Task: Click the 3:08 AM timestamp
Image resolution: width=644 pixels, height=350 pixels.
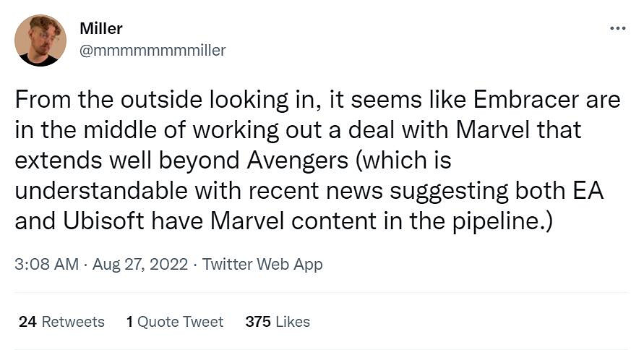Action: tap(46, 264)
